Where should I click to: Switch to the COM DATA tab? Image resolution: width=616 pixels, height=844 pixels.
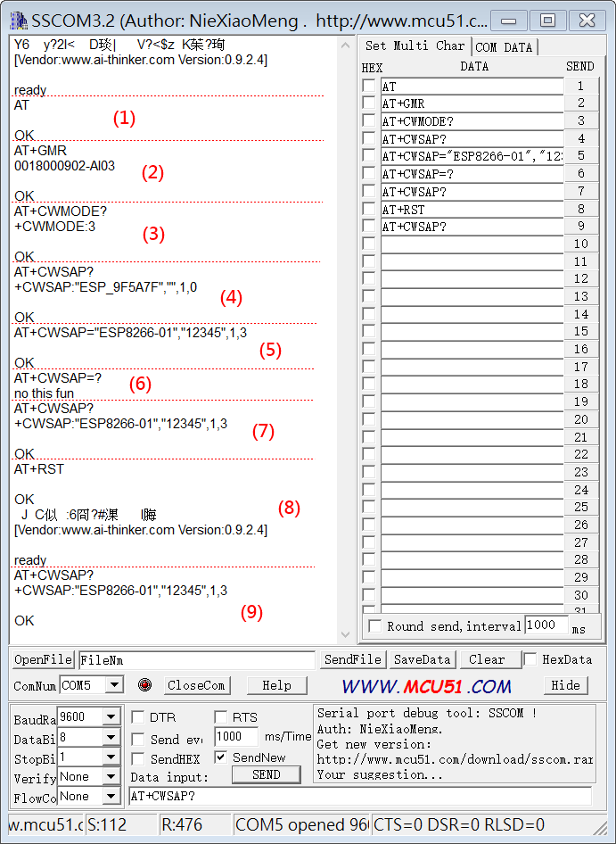click(504, 47)
